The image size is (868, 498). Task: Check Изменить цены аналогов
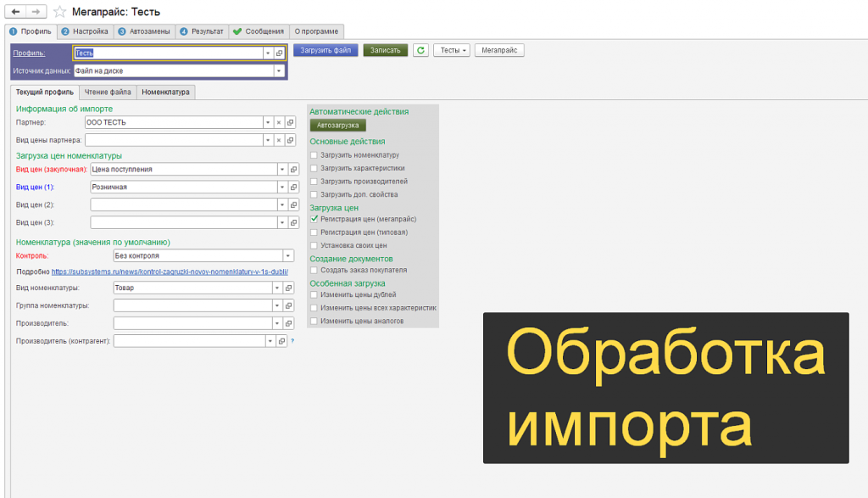(314, 321)
